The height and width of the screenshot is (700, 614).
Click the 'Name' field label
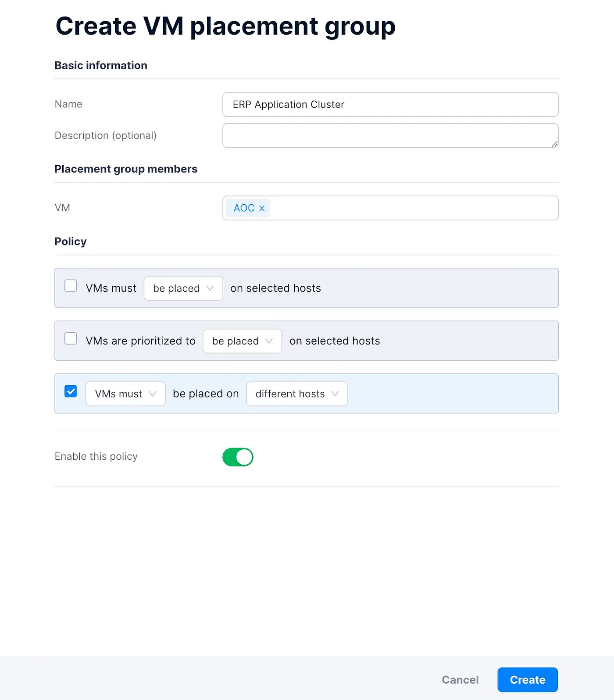pyautogui.click(x=68, y=104)
